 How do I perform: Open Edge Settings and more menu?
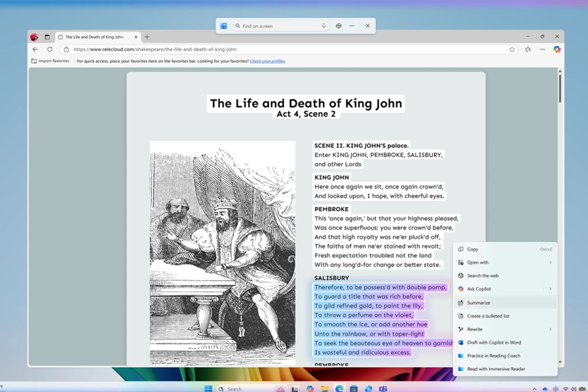542,49
